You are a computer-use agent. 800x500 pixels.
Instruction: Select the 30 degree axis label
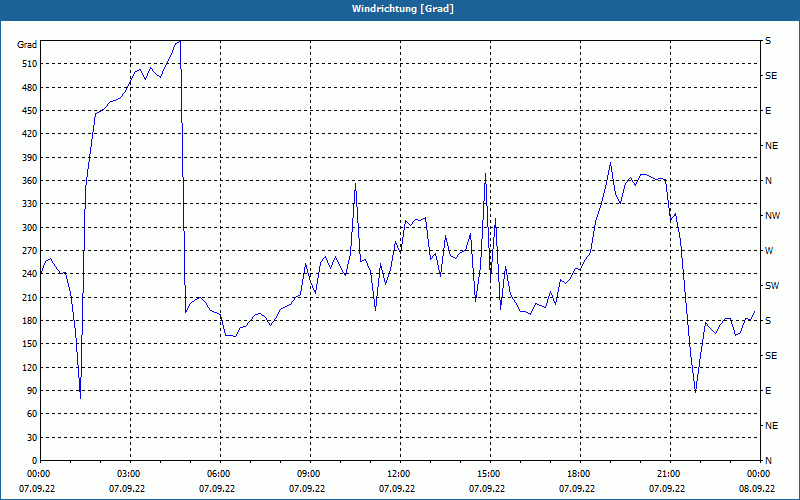coord(31,438)
